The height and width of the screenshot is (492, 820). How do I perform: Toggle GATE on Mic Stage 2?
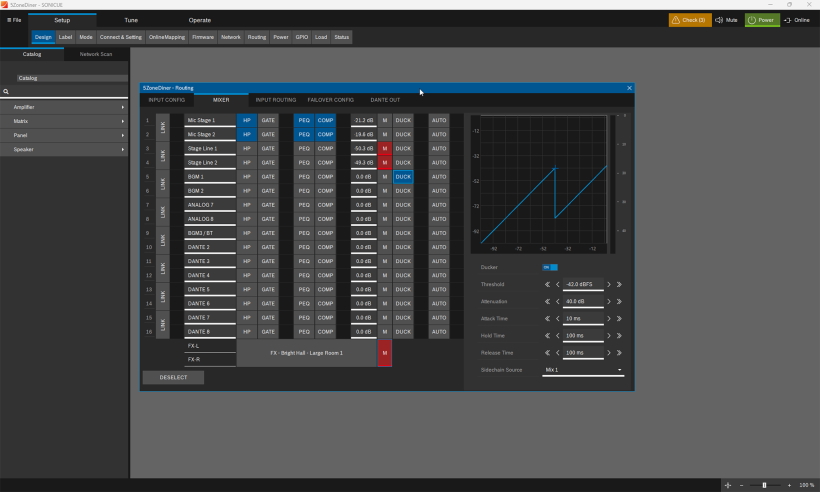coord(268,134)
